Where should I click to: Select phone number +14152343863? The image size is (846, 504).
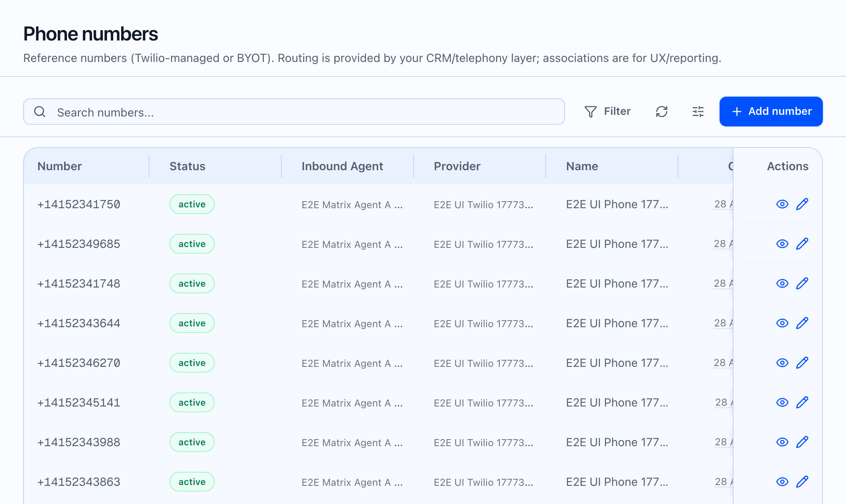pos(79,482)
